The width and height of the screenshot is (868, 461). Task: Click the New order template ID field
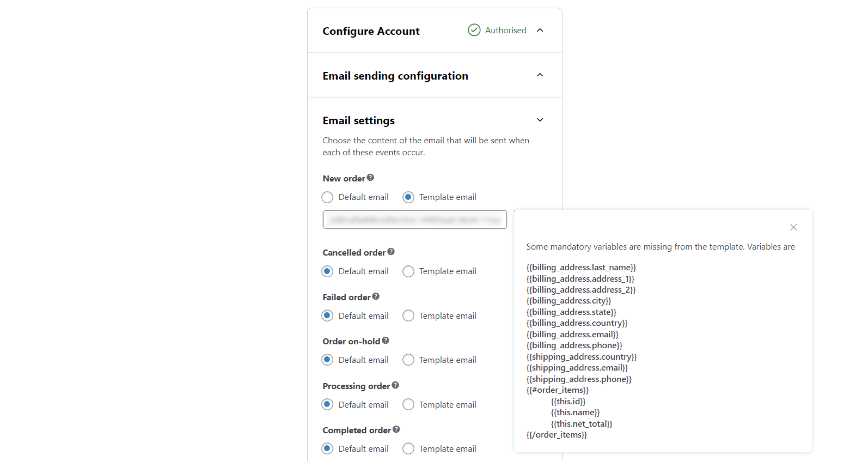click(415, 220)
